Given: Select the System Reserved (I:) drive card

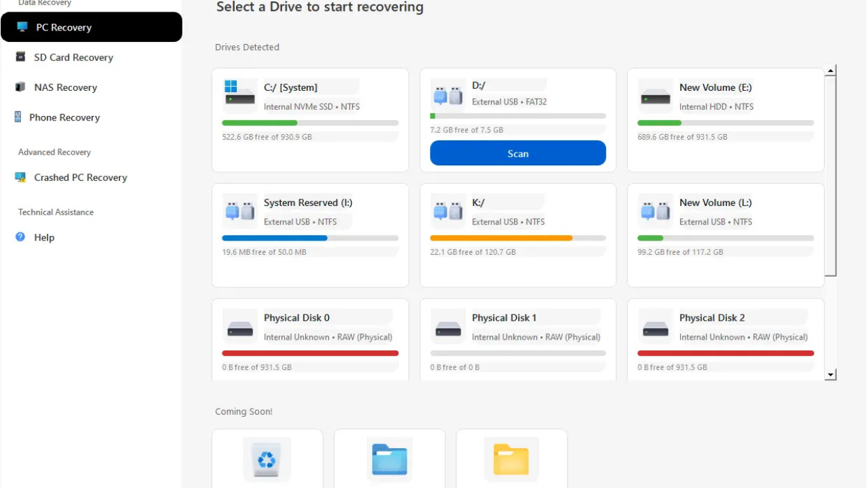Looking at the screenshot, I should click(310, 235).
